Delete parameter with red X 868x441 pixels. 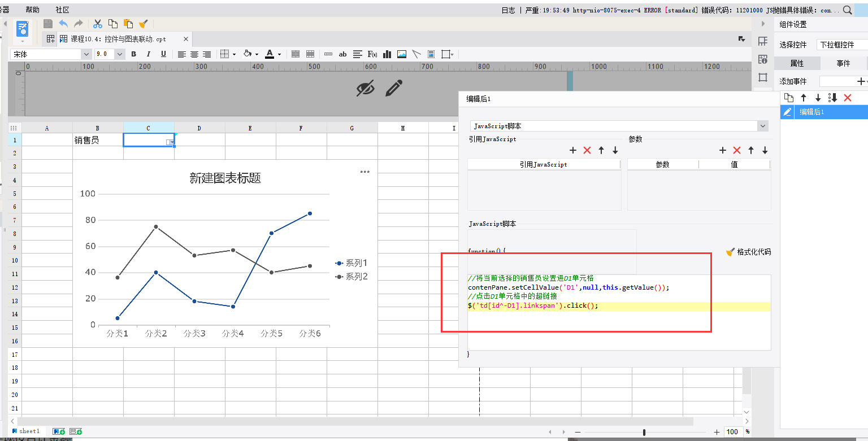tap(736, 150)
